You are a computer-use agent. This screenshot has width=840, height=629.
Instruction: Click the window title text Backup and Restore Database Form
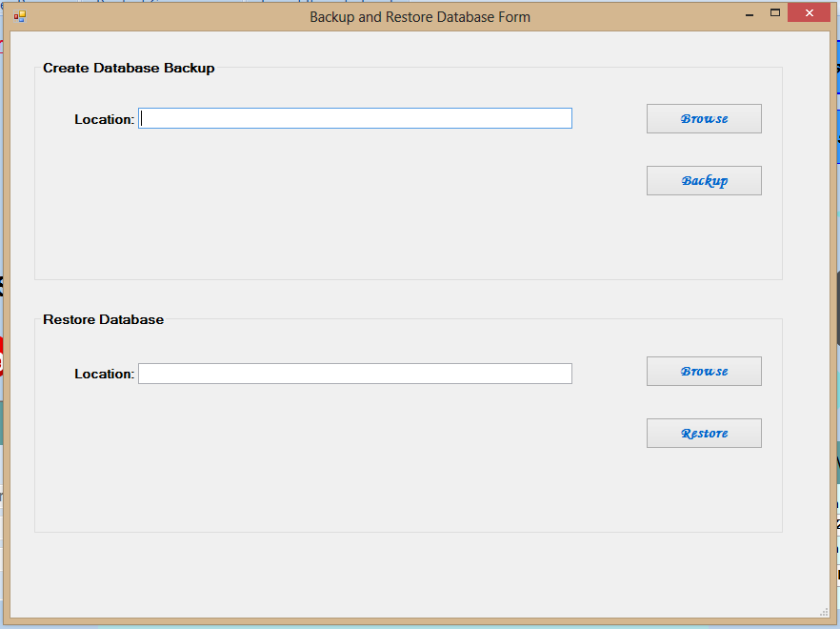click(420, 17)
